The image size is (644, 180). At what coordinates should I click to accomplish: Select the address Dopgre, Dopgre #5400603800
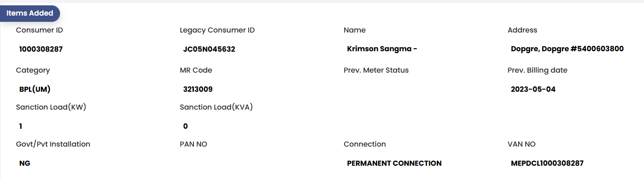tap(567, 49)
